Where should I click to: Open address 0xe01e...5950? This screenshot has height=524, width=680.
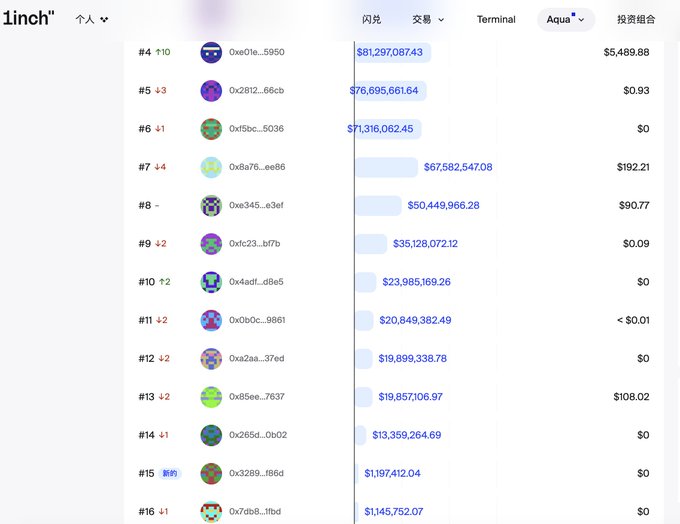[x=257, y=52]
